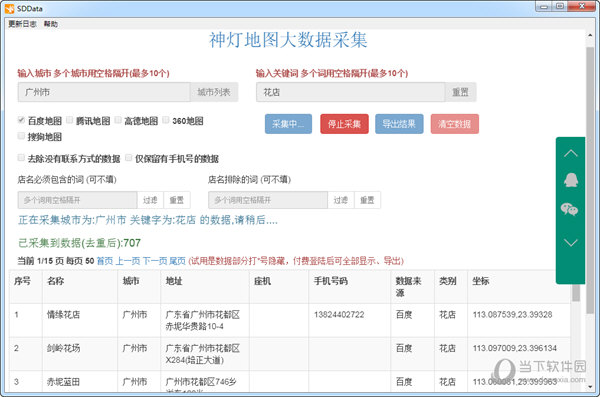This screenshot has height=397, width=600.
Task: Select the 剑岭花场 row name cell
Action: tap(63, 348)
